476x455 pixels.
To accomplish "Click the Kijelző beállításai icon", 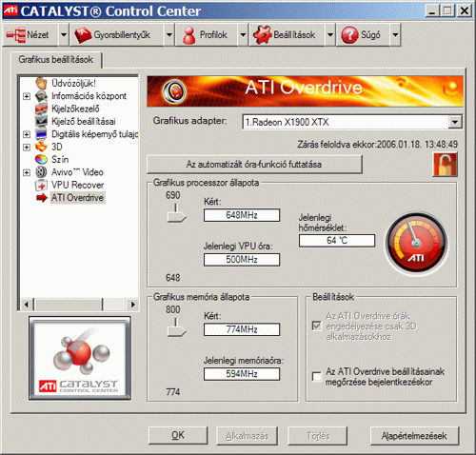I will coord(41,122).
